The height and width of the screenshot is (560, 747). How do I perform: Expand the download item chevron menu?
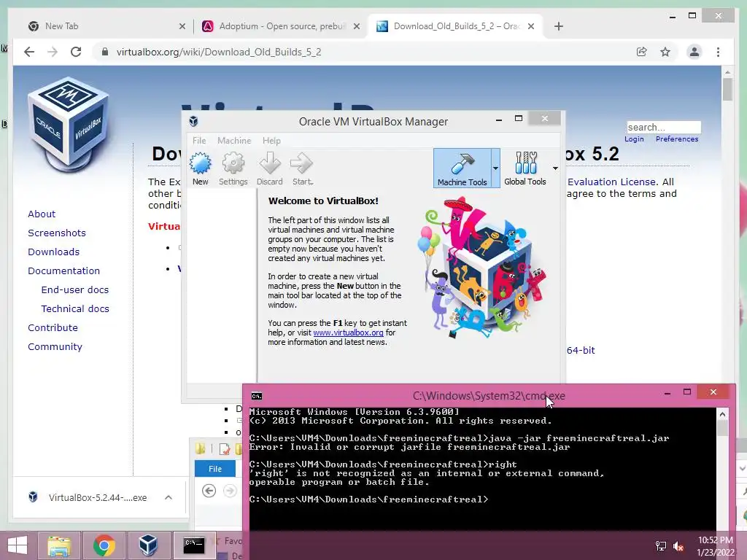pyautogui.click(x=169, y=497)
